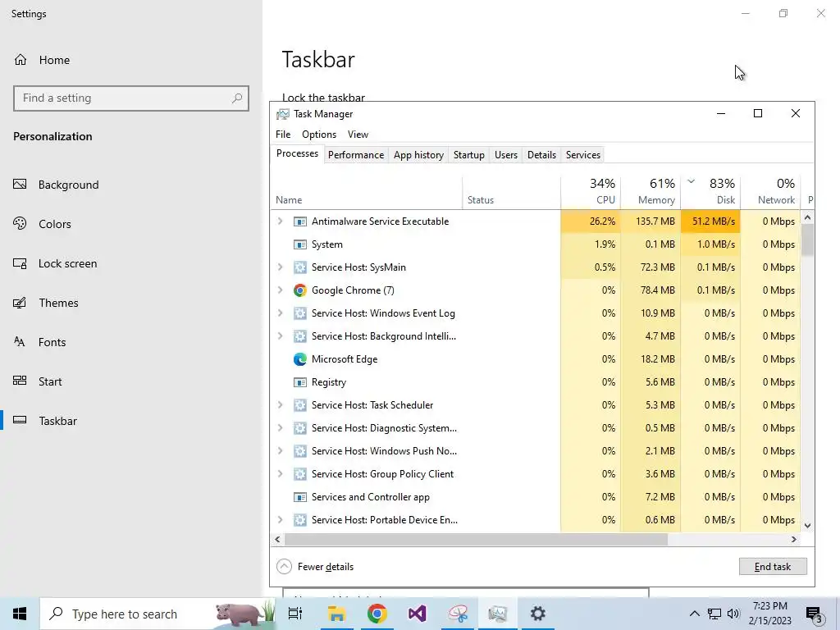Click the Start icon in Settings sidebar
840x630 pixels.
click(x=20, y=381)
